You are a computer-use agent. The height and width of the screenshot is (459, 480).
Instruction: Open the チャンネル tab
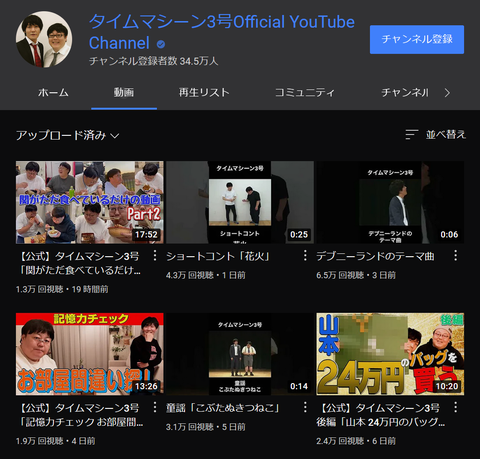coord(405,92)
